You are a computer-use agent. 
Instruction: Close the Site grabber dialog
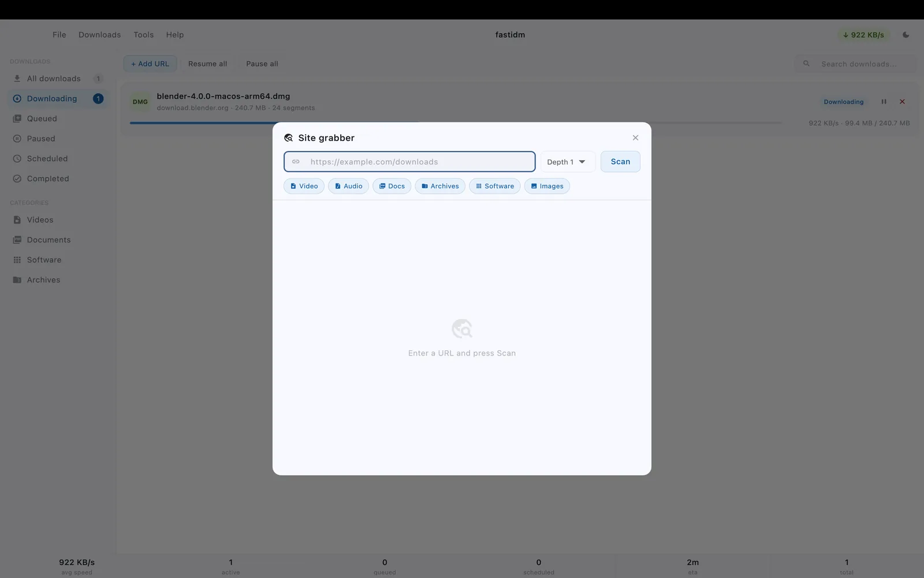pos(635,138)
